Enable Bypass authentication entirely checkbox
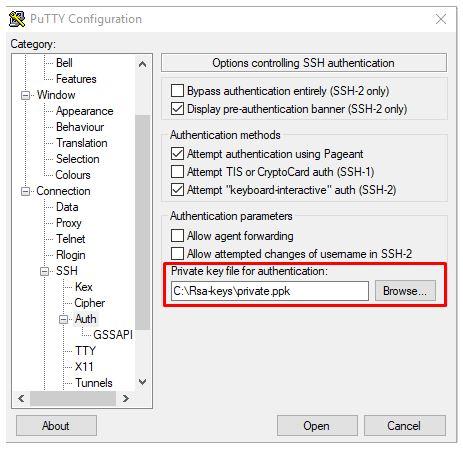 point(177,90)
